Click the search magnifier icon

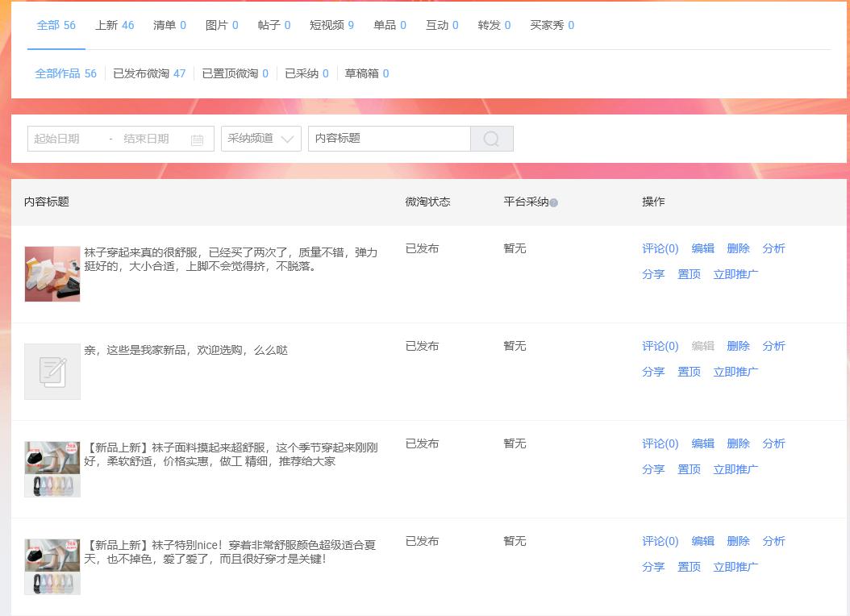pyautogui.click(x=491, y=138)
